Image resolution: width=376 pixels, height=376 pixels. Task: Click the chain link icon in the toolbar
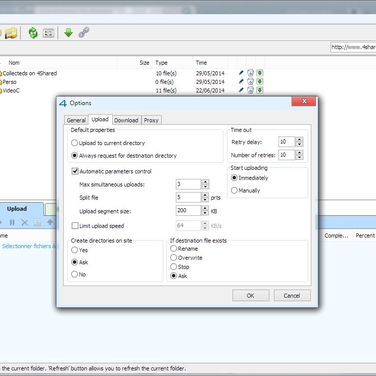[x=84, y=33]
